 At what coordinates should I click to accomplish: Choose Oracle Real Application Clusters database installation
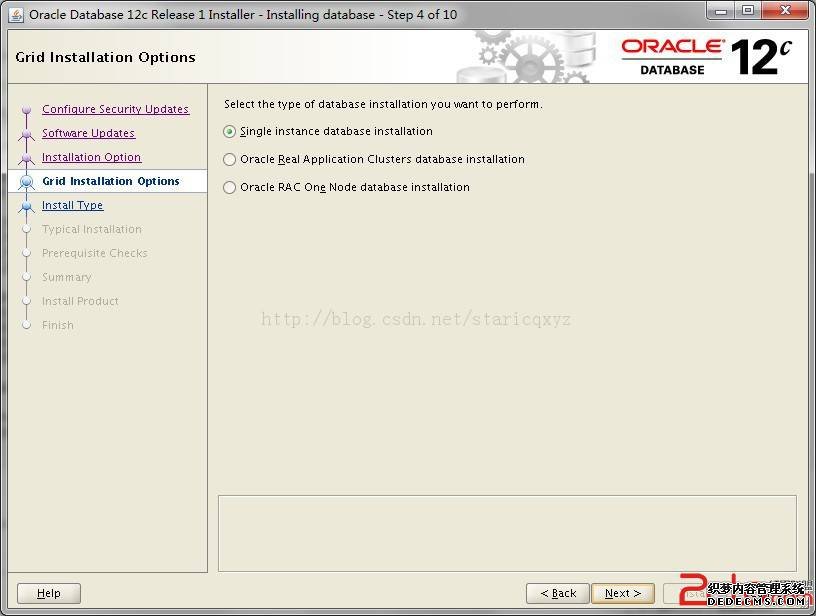pos(230,160)
